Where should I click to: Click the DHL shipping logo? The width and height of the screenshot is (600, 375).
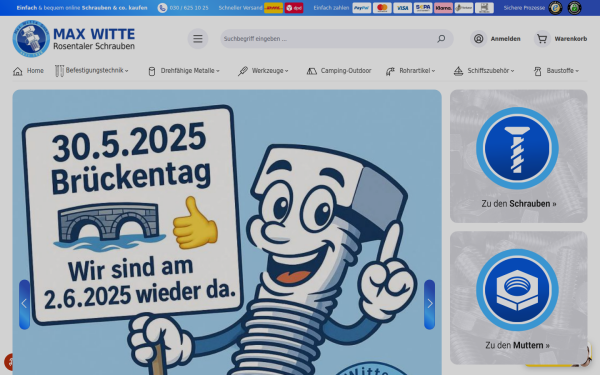pyautogui.click(x=273, y=8)
